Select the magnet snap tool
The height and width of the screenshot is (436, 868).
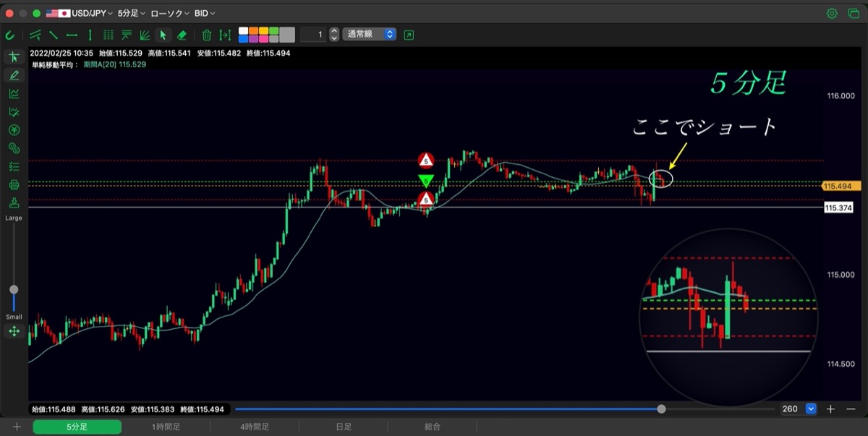[x=10, y=35]
